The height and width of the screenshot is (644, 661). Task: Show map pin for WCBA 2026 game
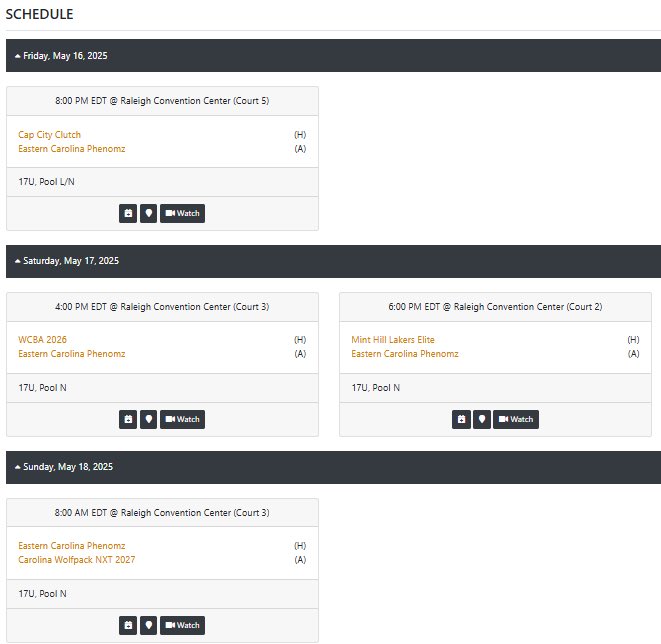[148, 419]
